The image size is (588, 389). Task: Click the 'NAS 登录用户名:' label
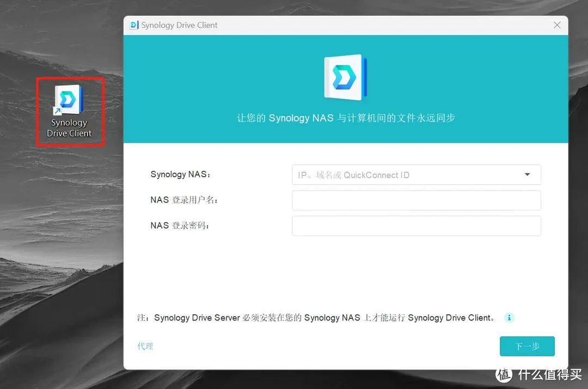(x=184, y=200)
